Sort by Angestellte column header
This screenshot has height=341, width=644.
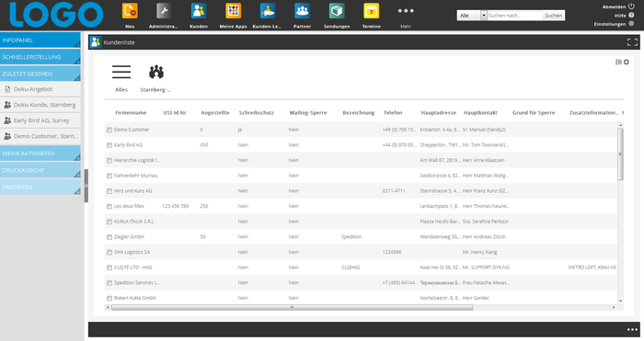215,112
